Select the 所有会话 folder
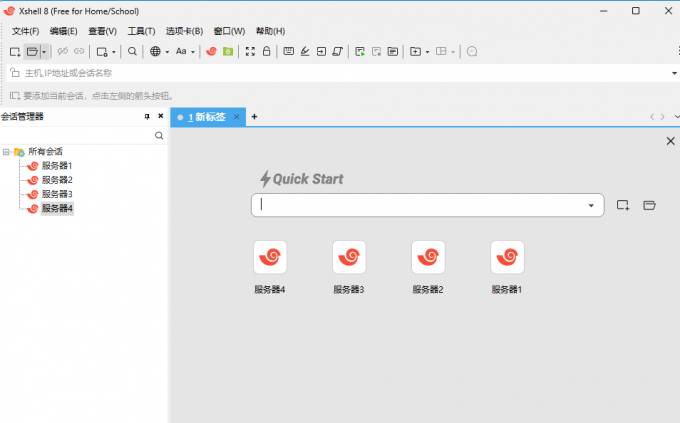The height and width of the screenshot is (423, 680). click(45, 151)
